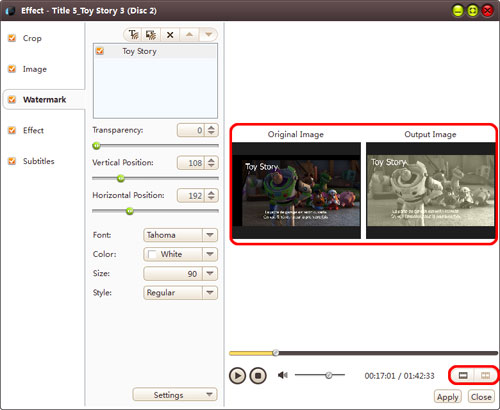Add a text watermark
Screen dimensions: 500x410
(x=133, y=35)
